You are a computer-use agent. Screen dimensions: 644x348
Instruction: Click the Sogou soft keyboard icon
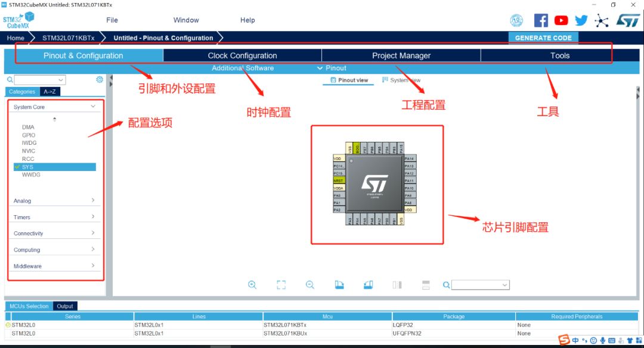(x=612, y=340)
